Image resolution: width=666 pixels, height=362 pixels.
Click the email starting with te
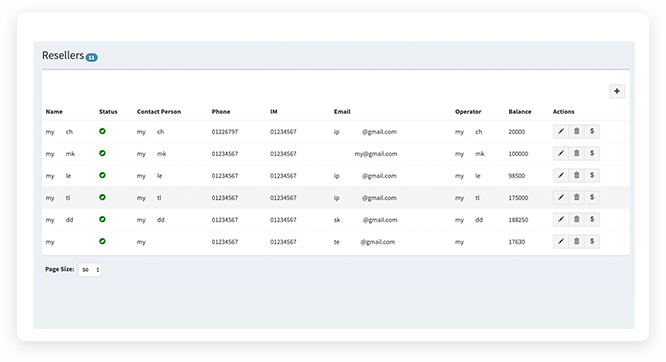tap(364, 242)
